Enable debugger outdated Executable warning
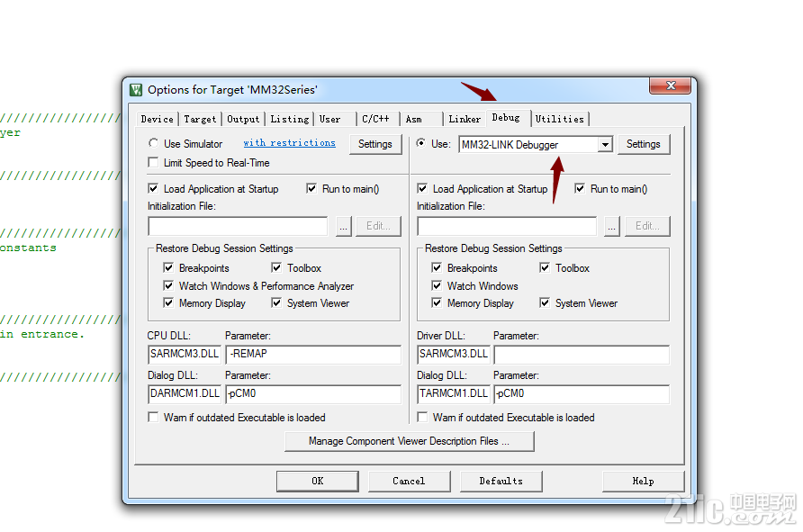This screenshot has width=803, height=532. click(422, 417)
